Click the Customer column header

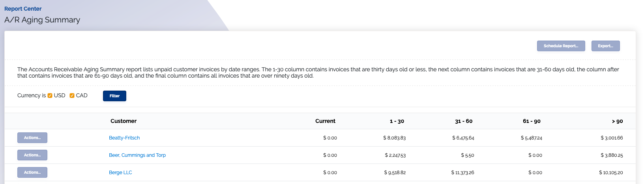coord(124,121)
